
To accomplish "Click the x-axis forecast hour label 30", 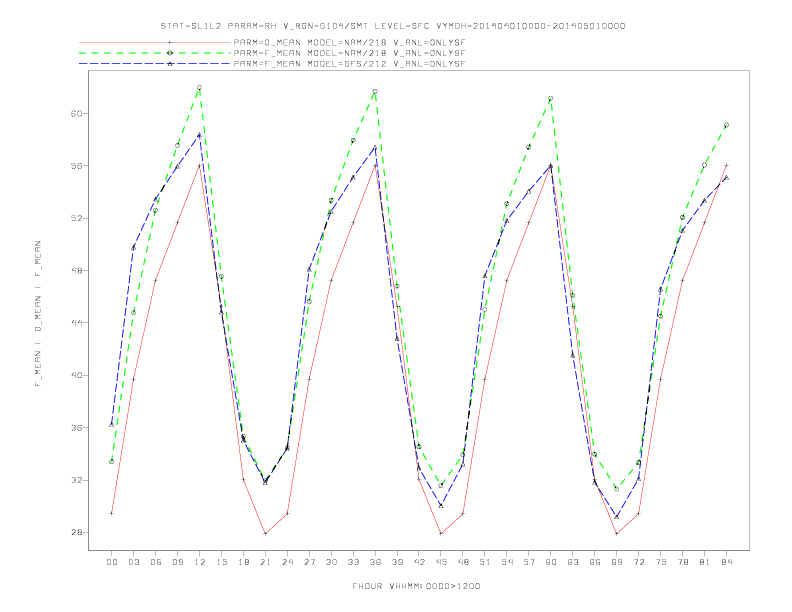I will 331,562.
